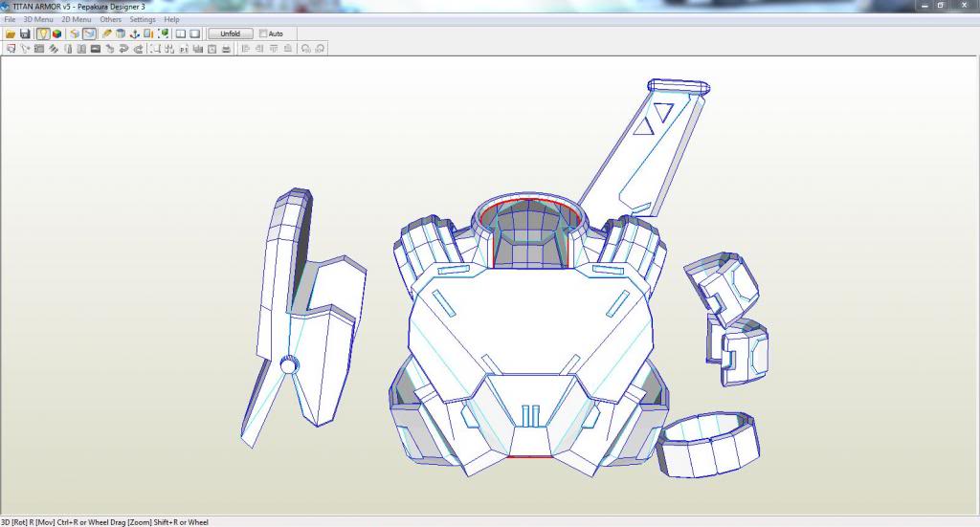980x527 pixels.
Task: Restore down the Pepakura Designer window
Action: pos(941,6)
